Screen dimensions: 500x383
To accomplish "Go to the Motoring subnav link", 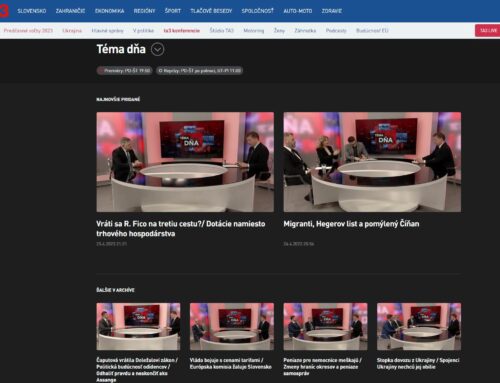I will point(254,31).
